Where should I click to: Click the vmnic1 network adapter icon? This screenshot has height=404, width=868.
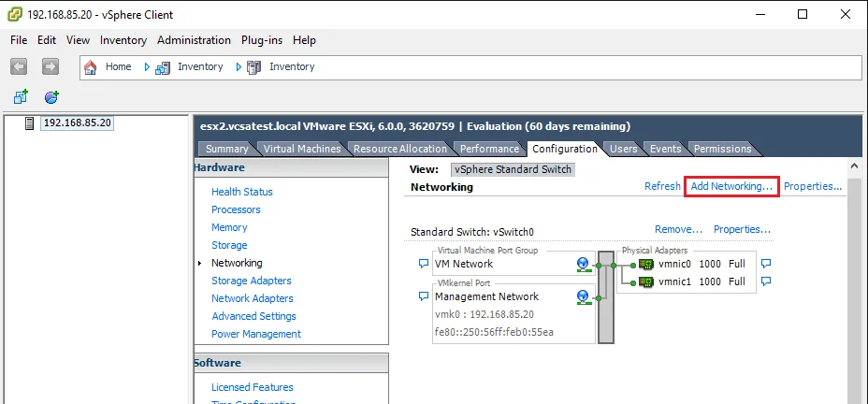644,281
